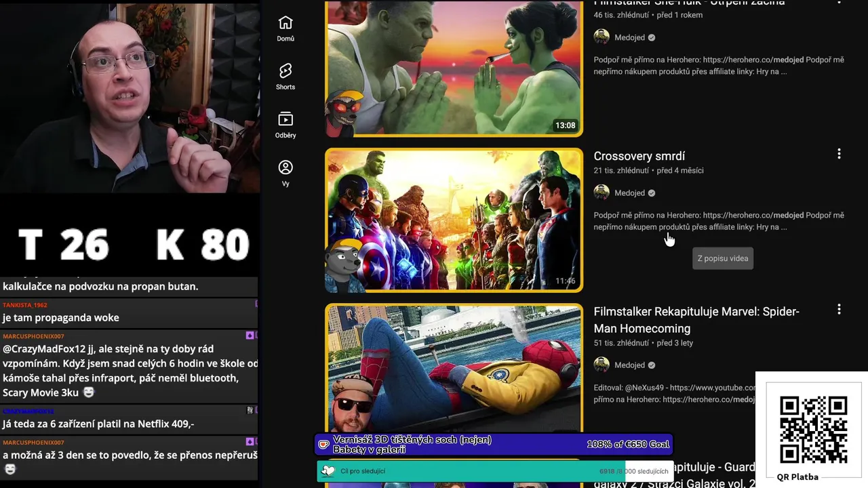Click Medojed channel avatar under She-Hulk video
The width and height of the screenshot is (868, 488).
(601, 37)
